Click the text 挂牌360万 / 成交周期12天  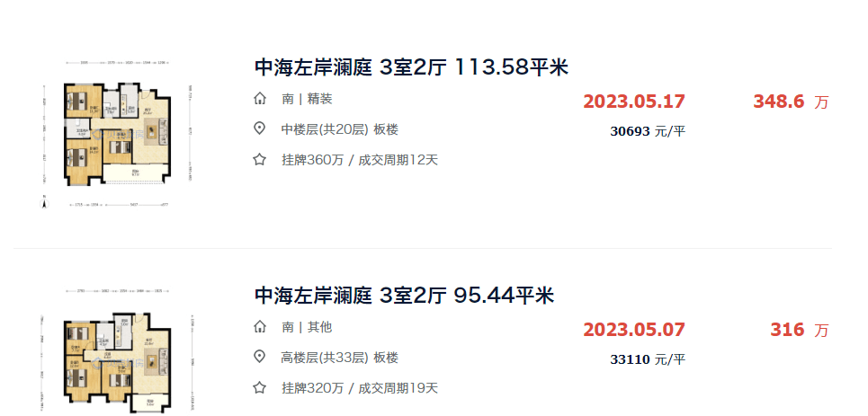point(360,161)
